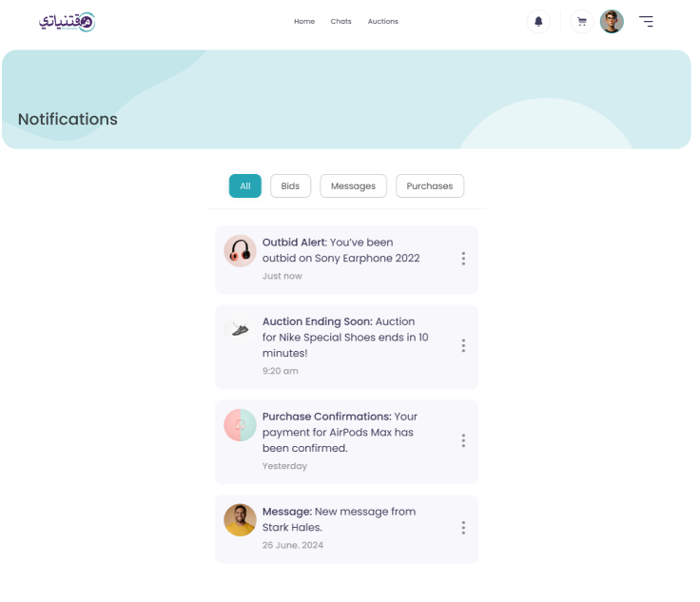
Task: Click the '9:20 am' timestamp
Action: pos(281,371)
